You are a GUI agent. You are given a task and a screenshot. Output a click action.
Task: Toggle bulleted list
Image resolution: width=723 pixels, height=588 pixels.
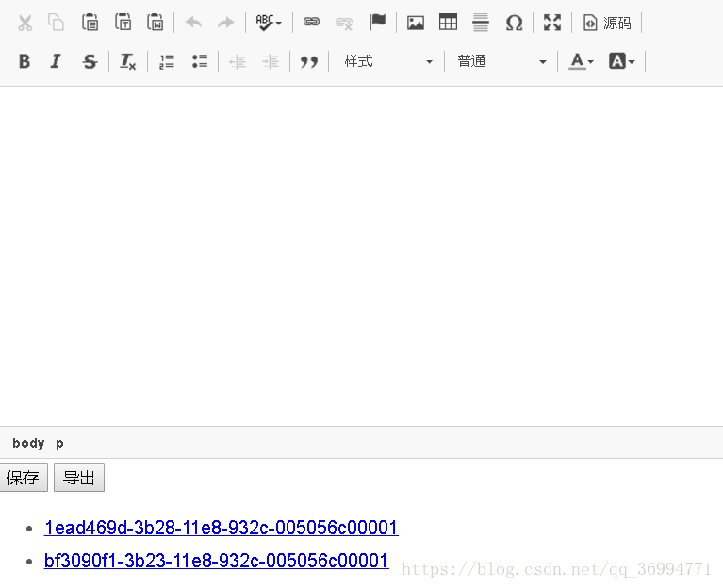200,61
